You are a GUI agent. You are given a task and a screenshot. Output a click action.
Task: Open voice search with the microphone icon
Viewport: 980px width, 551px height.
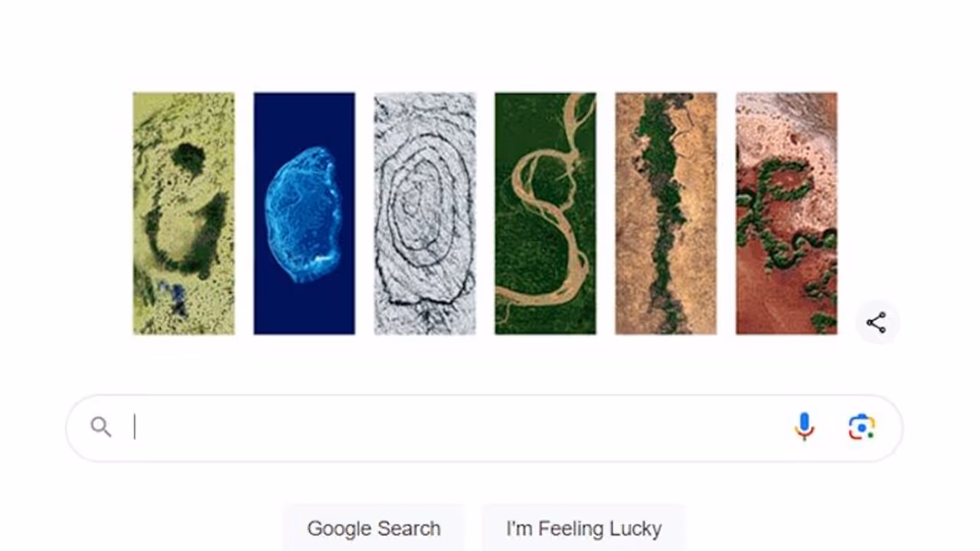[x=804, y=426]
